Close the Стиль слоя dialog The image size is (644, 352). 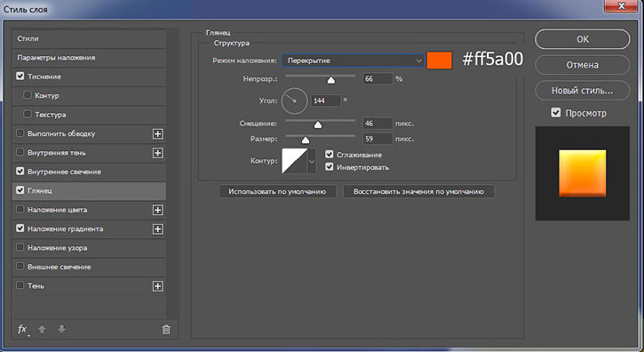(622, 5)
